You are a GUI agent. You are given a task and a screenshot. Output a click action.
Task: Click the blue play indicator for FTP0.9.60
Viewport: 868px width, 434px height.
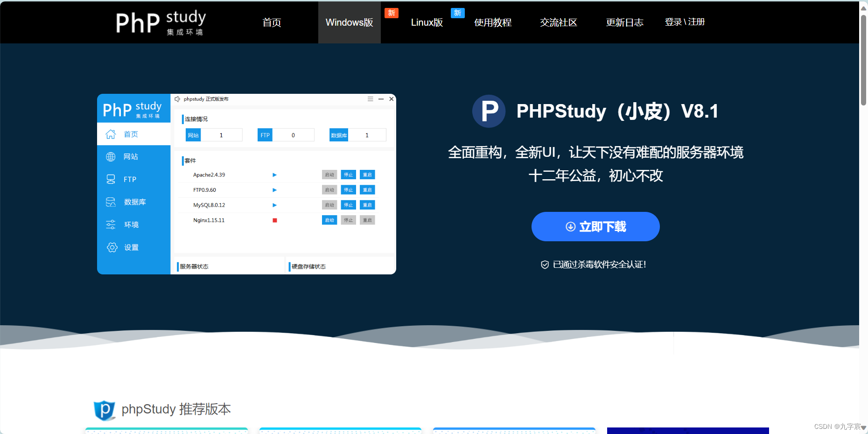click(x=275, y=190)
